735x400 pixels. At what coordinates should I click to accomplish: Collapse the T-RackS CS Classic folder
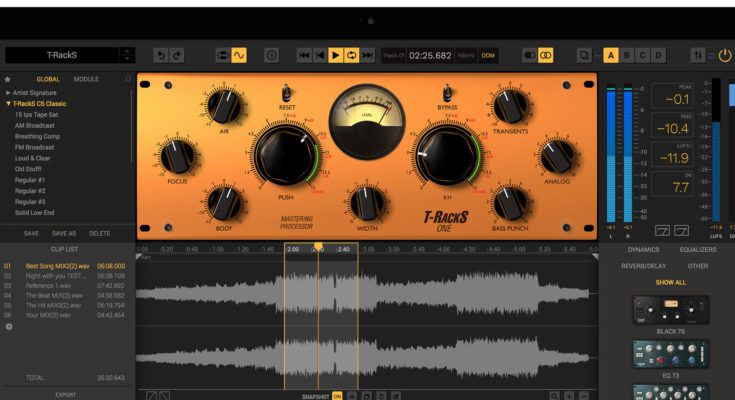9,103
